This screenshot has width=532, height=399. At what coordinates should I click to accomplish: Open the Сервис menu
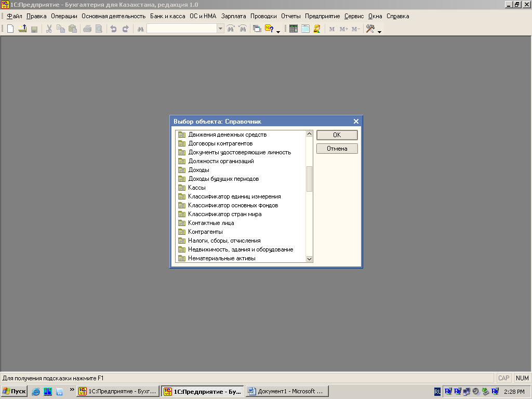[x=354, y=16]
